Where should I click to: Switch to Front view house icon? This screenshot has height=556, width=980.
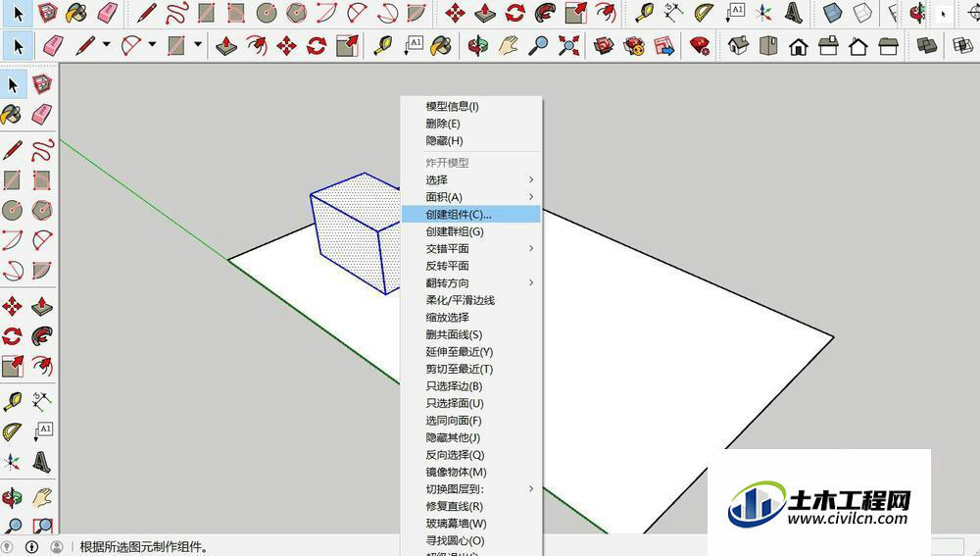[798, 46]
